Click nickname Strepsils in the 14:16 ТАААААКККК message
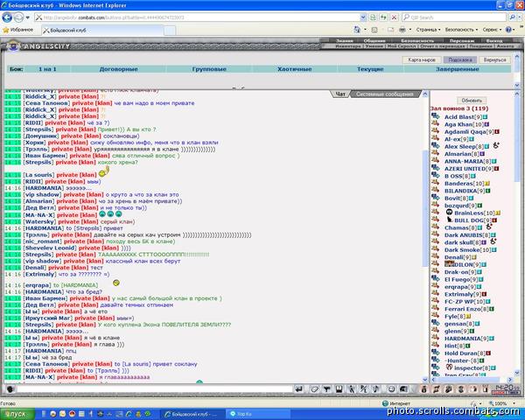The height and width of the screenshot is (420, 525). pos(38,255)
